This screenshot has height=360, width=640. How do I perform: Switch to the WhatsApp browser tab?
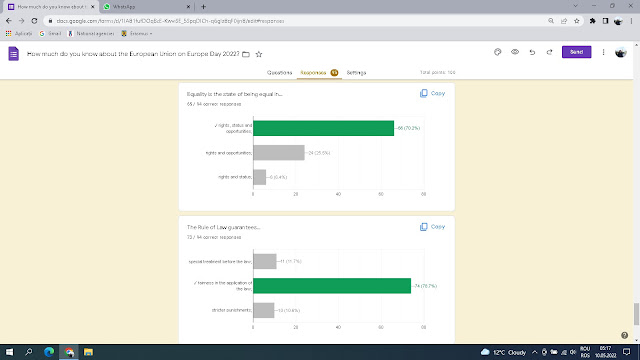coord(147,7)
